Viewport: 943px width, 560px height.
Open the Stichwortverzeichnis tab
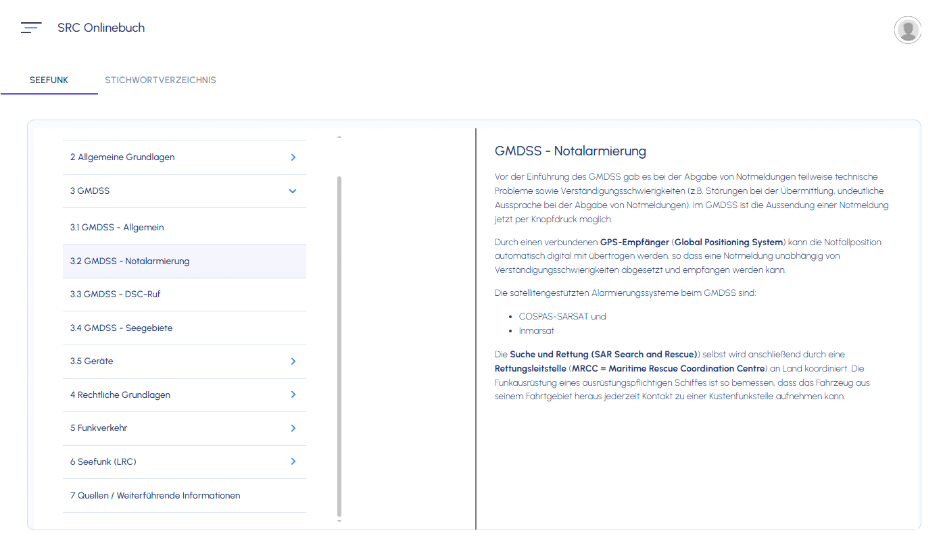(160, 80)
